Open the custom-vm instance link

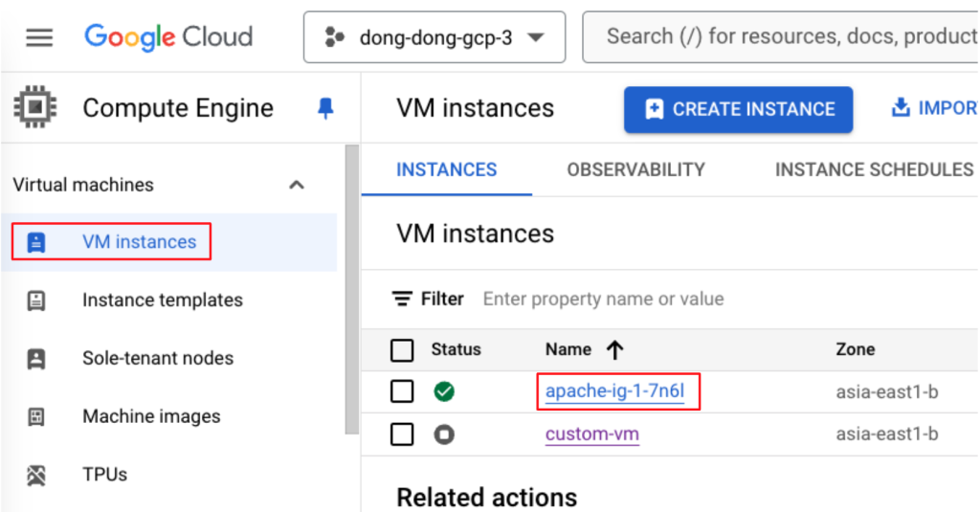coord(591,434)
